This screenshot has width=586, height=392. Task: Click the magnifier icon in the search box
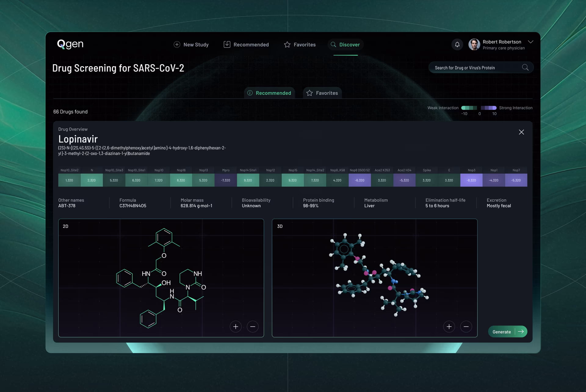(525, 67)
